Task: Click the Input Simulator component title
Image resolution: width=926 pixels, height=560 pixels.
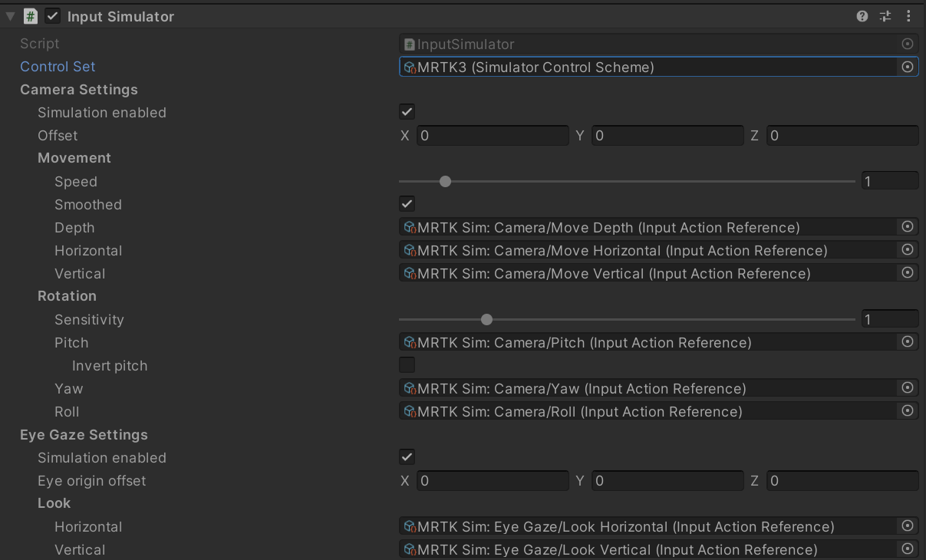Action: pyautogui.click(x=120, y=16)
